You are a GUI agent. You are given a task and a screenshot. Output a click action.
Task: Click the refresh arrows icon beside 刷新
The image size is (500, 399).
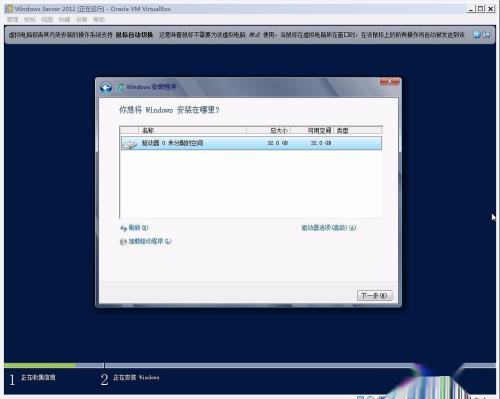tap(123, 228)
